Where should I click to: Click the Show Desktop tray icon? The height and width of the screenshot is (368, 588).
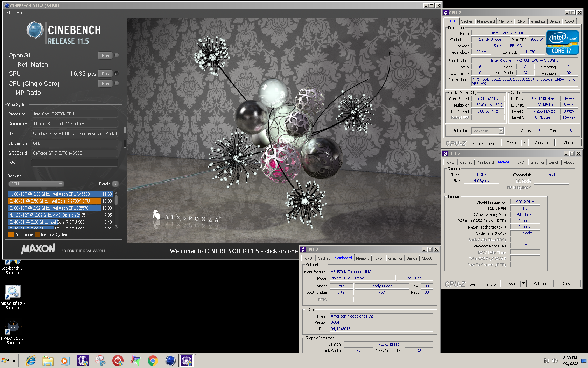584,360
